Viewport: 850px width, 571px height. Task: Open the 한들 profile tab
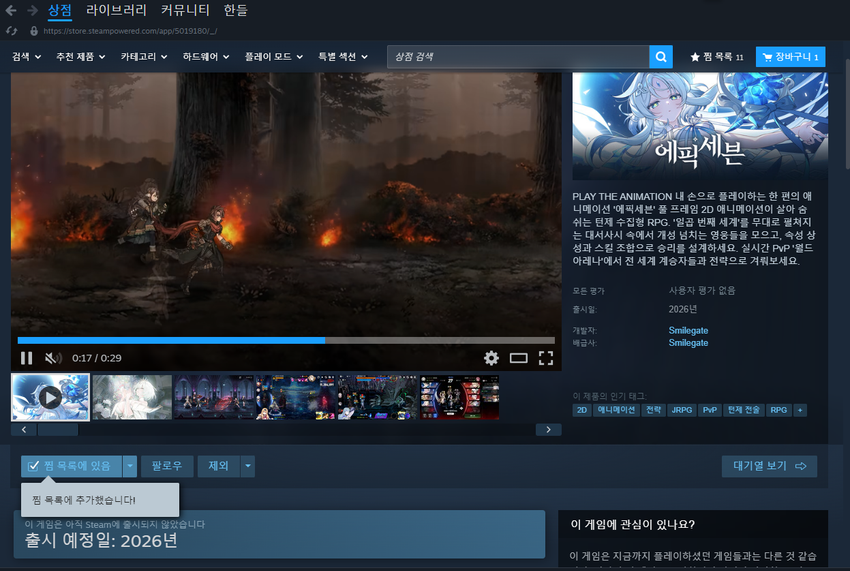[235, 10]
